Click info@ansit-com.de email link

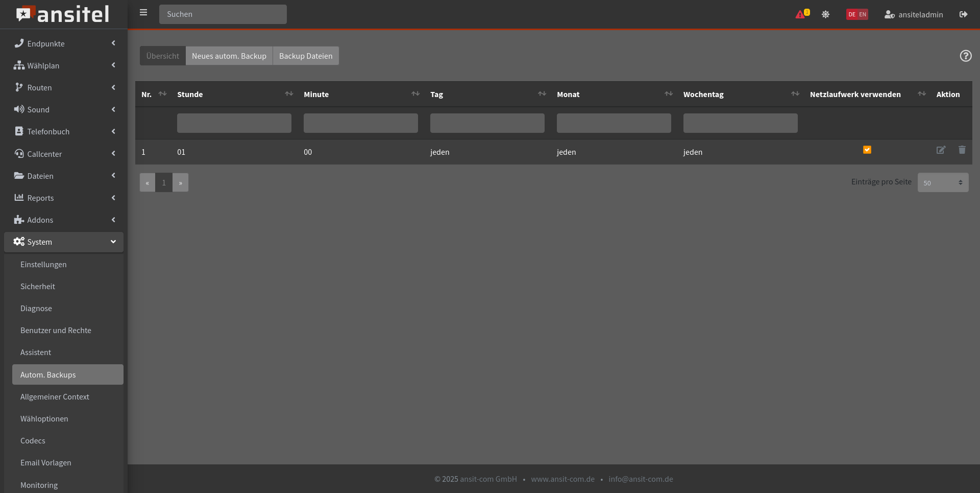(641, 479)
